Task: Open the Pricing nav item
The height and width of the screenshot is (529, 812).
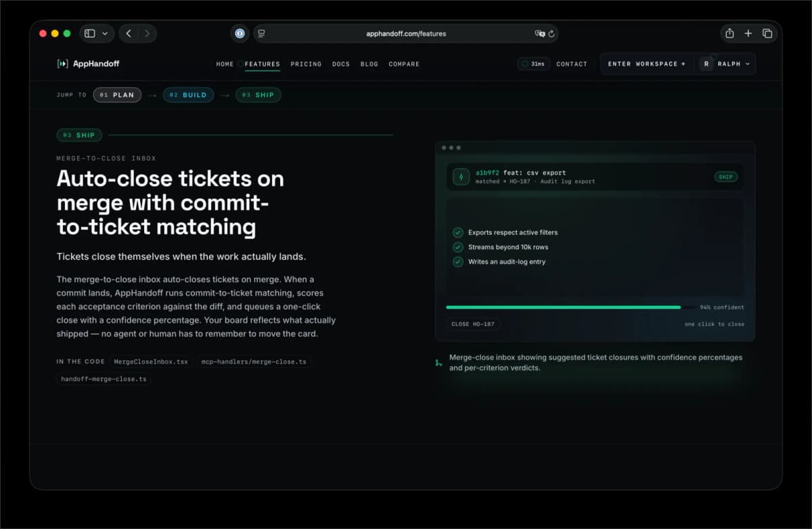Action: click(306, 64)
